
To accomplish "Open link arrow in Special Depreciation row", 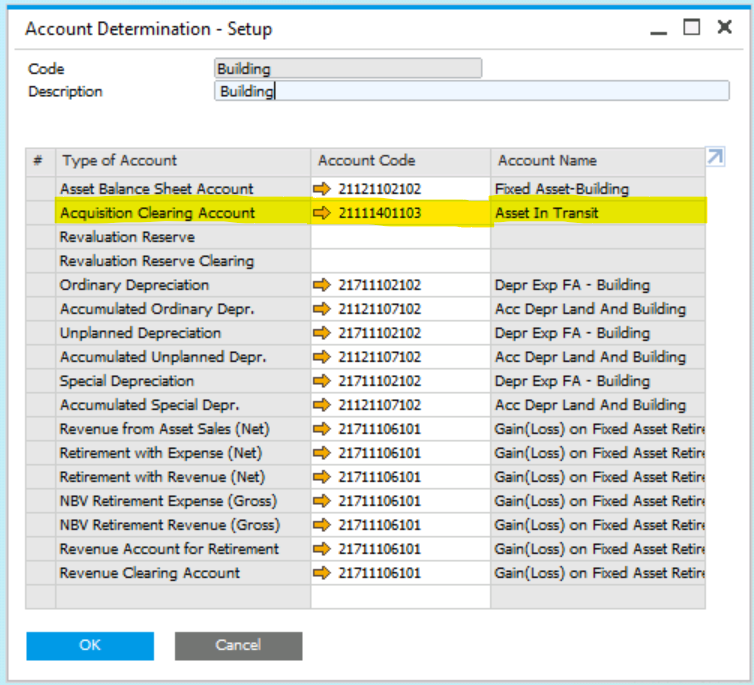I will (x=322, y=381).
